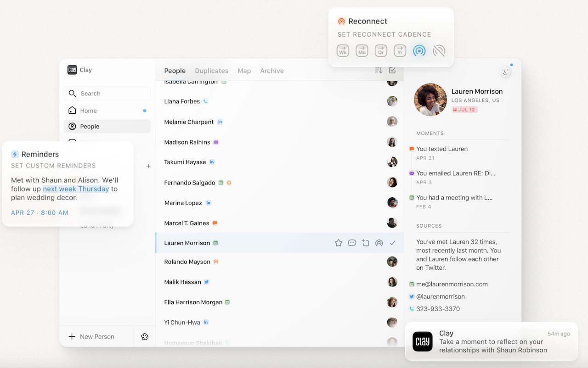Switch to the Map tab
Screen dimensions: 588x368
pos(244,71)
